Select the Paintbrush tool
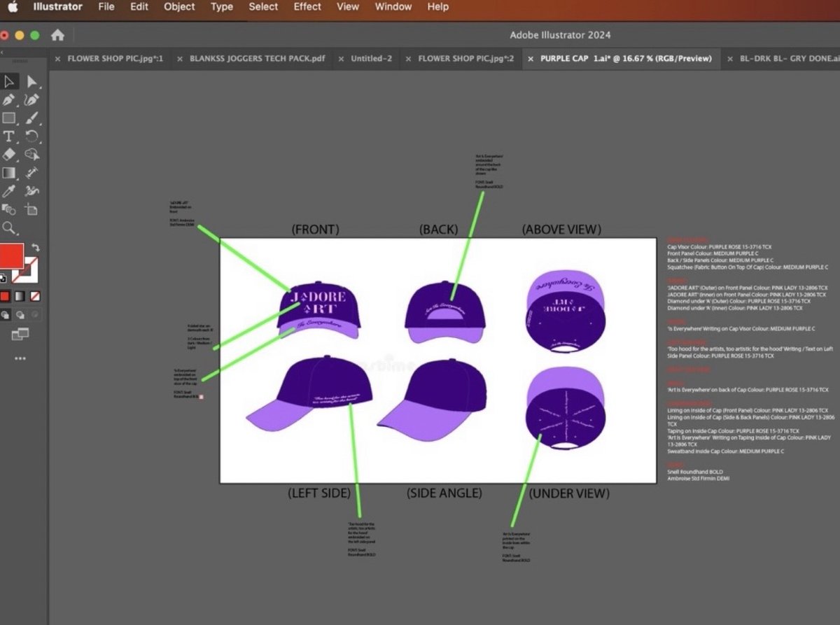 tap(31, 118)
